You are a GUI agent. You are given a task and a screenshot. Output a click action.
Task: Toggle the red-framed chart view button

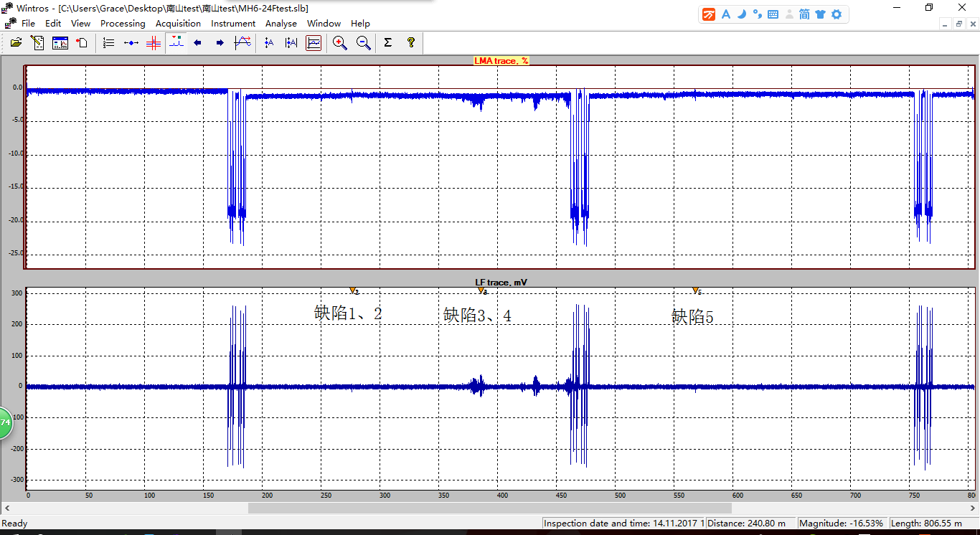pyautogui.click(x=314, y=43)
